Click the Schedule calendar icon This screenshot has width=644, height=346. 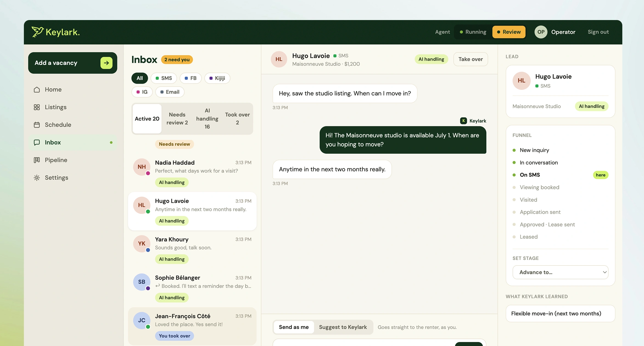[37, 125]
